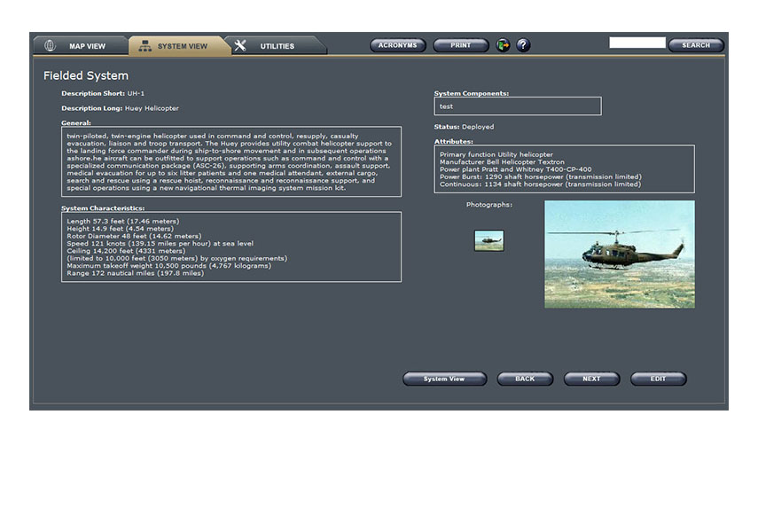Click the 'Photographs:' label
Viewport: 758px width, 532px height.
[489, 205]
